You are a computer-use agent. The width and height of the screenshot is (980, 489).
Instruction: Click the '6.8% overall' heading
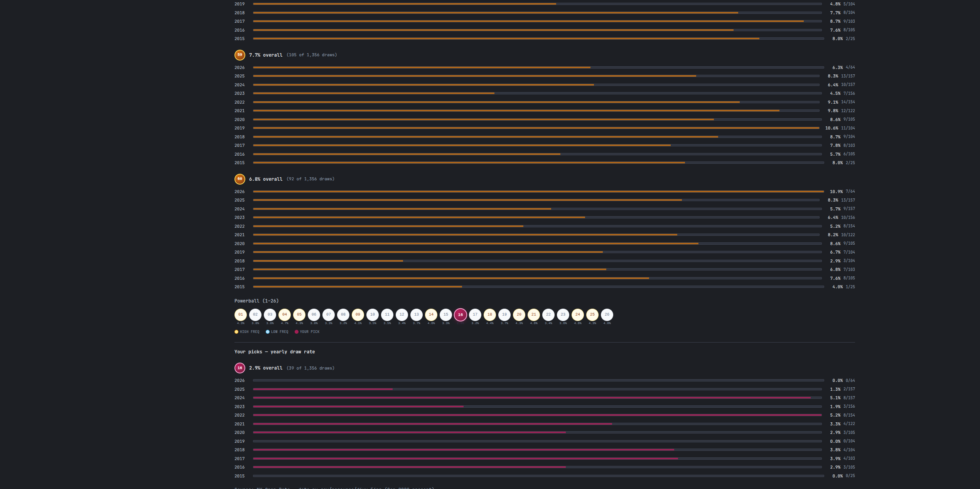[266, 179]
